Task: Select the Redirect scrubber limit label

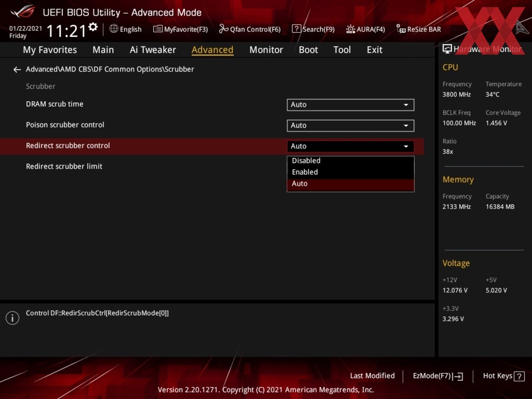Action: [64, 166]
